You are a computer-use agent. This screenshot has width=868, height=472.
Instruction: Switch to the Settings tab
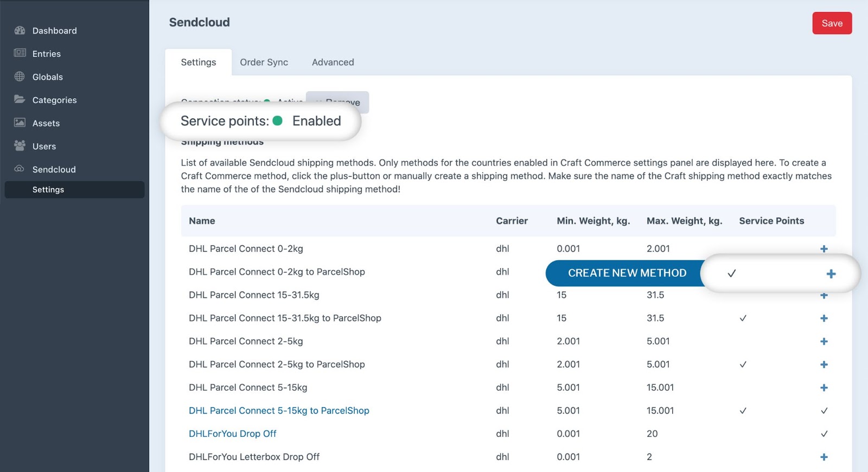[x=199, y=62]
